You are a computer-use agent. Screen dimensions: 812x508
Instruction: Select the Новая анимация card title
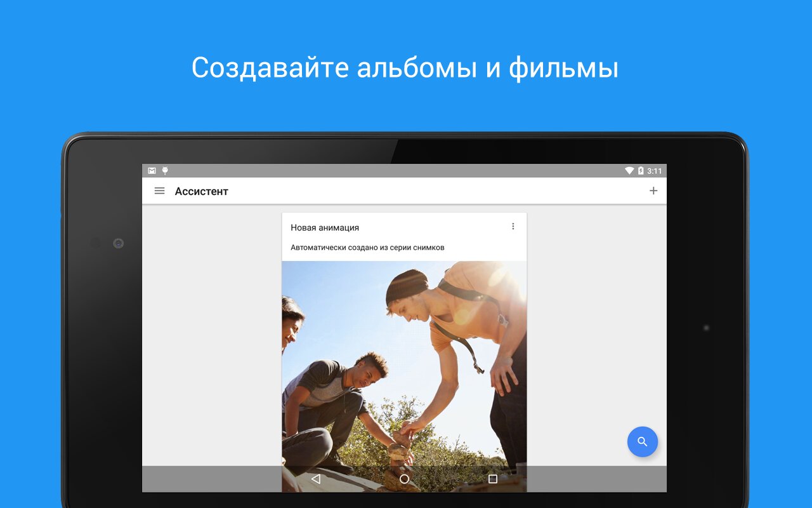click(325, 227)
